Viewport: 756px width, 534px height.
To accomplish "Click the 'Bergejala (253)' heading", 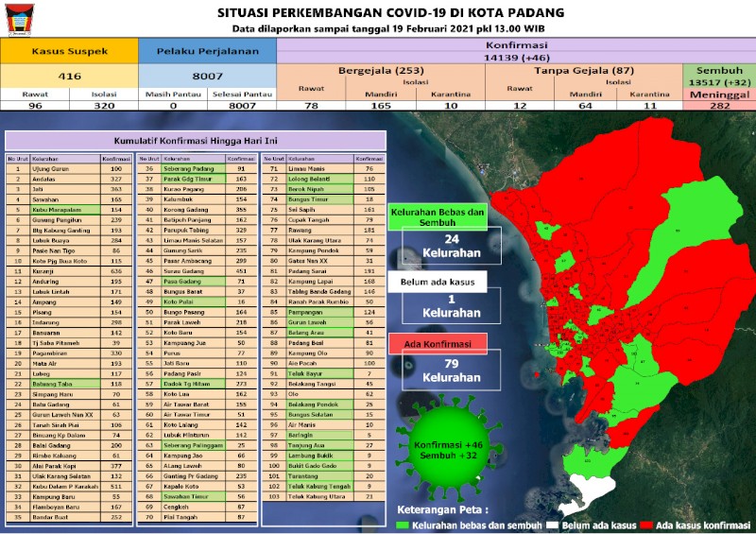I will tap(381, 71).
